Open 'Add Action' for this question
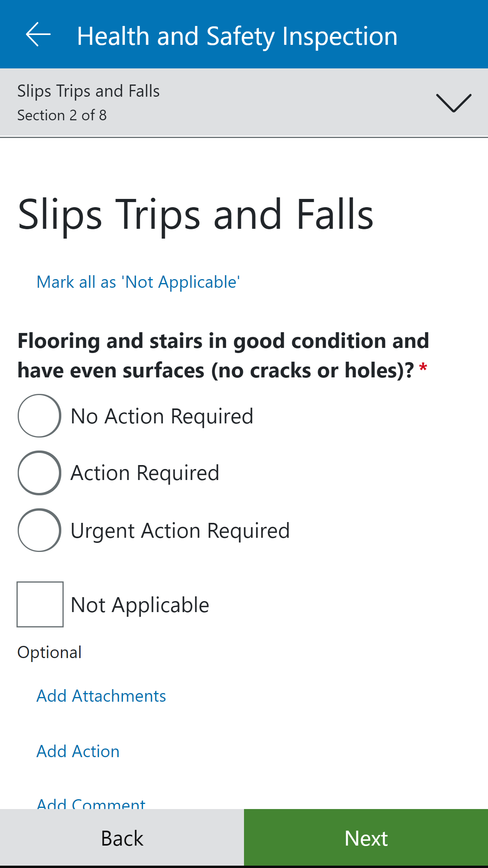The image size is (488, 868). 77,751
